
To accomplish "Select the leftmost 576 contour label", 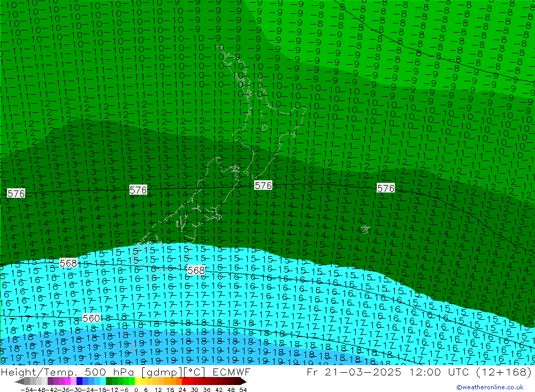I will (x=16, y=194).
